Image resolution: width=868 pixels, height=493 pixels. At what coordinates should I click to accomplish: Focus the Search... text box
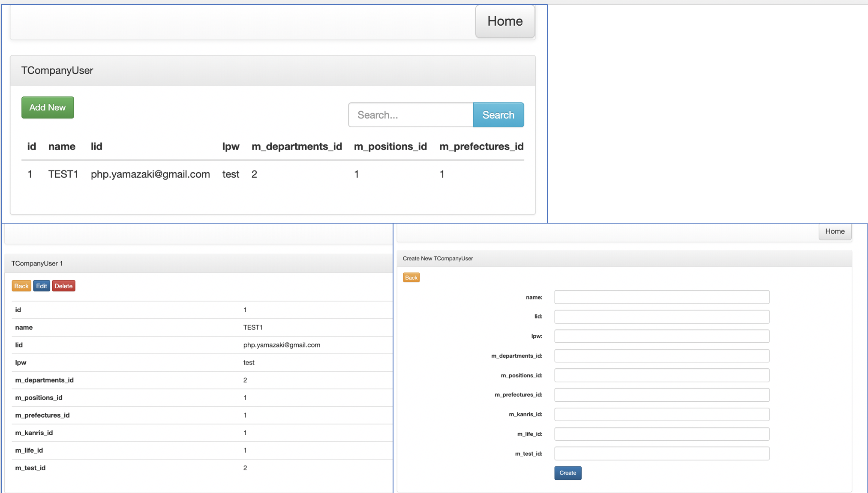click(x=411, y=115)
